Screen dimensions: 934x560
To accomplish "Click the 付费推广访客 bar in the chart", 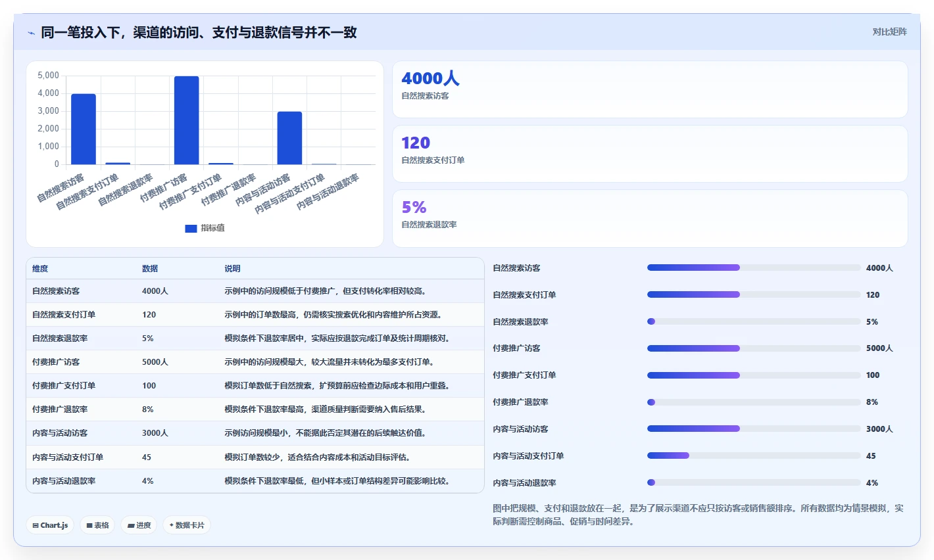I will [x=187, y=120].
